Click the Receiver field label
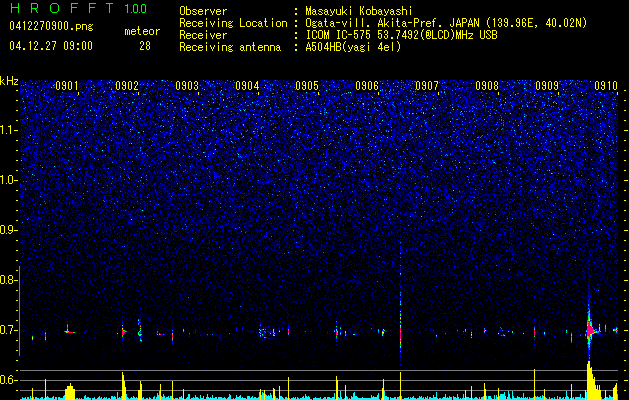629x400 pixels. 203,35
